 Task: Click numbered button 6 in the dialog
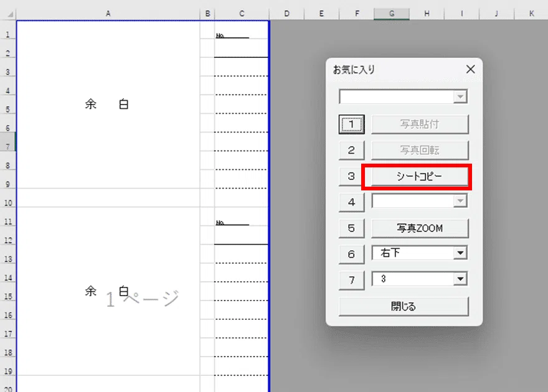352,254
